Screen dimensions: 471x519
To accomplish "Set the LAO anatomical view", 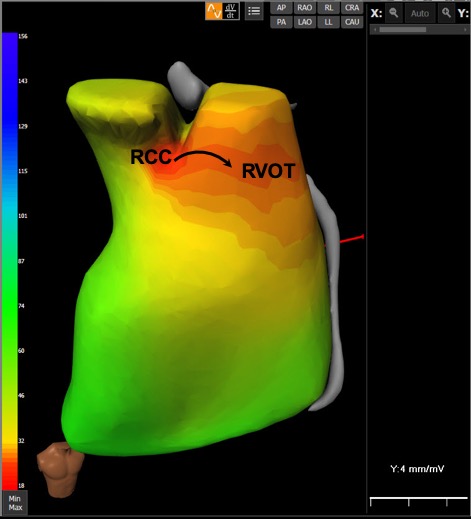I will tap(305, 22).
